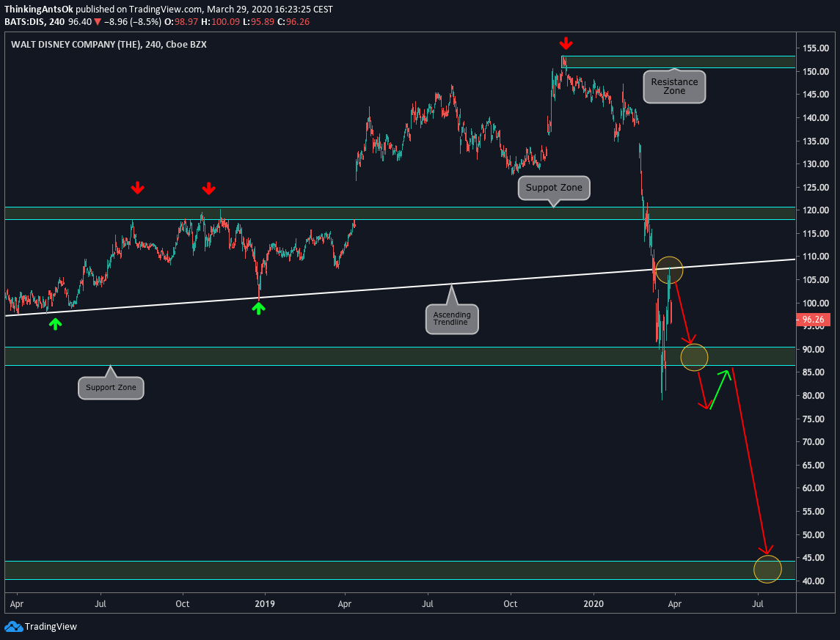
Task: Click the BATS:DIS ticker symbol
Action: click(x=24, y=22)
